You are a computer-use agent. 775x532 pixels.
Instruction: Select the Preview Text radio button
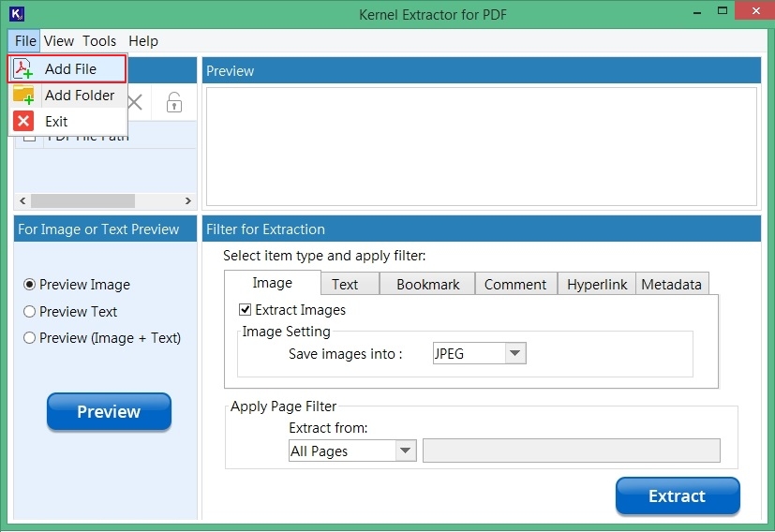pyautogui.click(x=30, y=311)
